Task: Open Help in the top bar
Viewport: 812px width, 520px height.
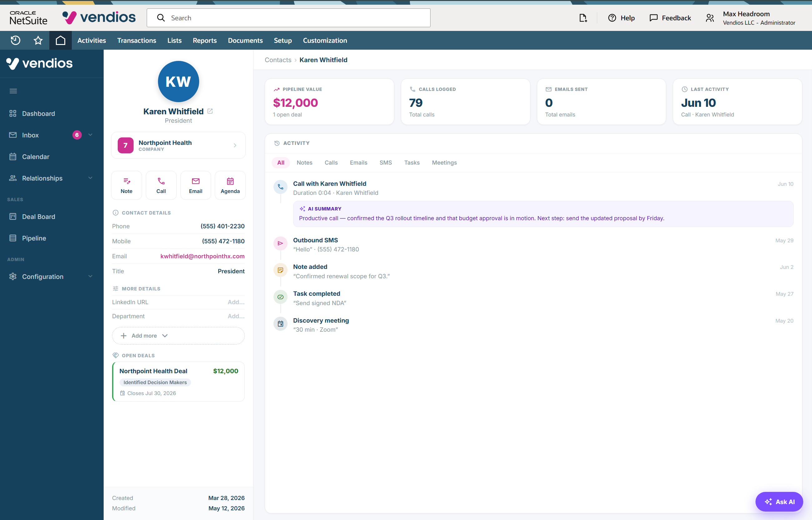Action: [x=621, y=18]
